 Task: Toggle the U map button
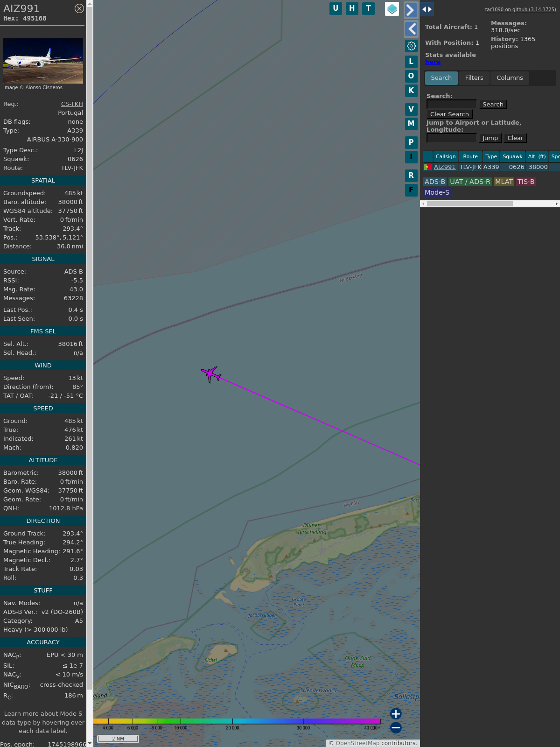(x=336, y=8)
